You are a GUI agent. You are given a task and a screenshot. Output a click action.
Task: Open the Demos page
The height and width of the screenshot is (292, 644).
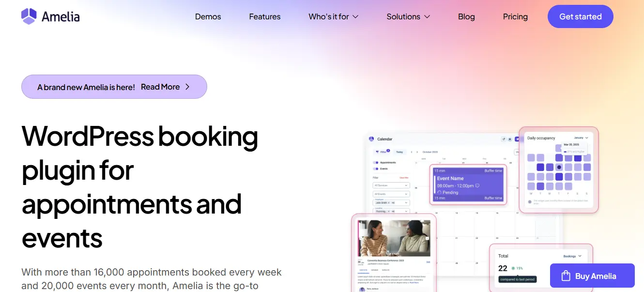(x=208, y=16)
